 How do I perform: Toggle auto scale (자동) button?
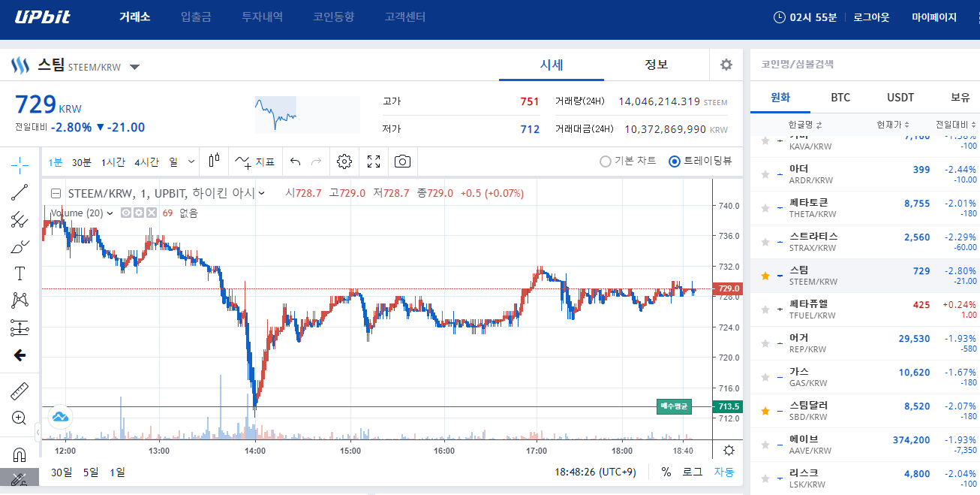(x=723, y=472)
